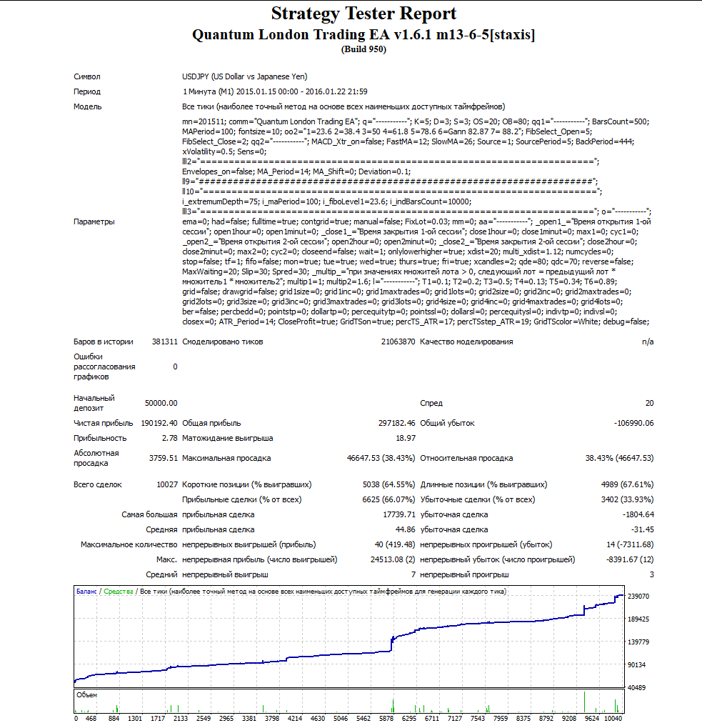
Task: Click Всего сделок value 10027
Action: tap(167, 484)
